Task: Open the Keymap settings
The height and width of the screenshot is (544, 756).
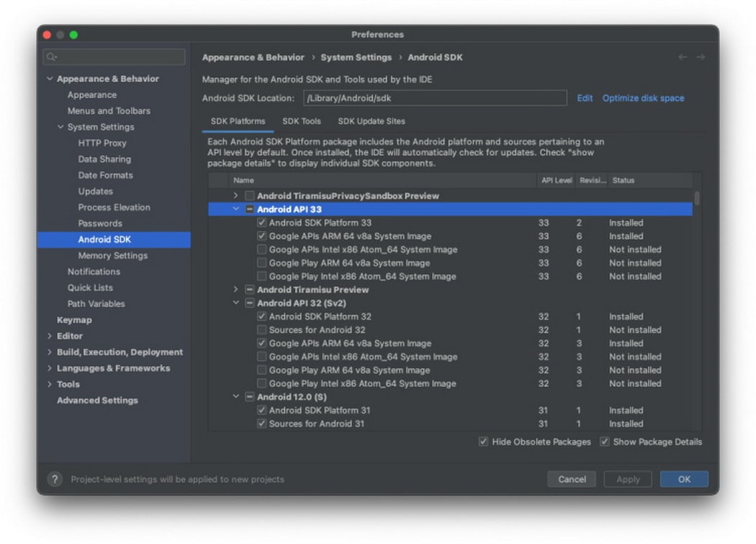Action: pyautogui.click(x=74, y=319)
